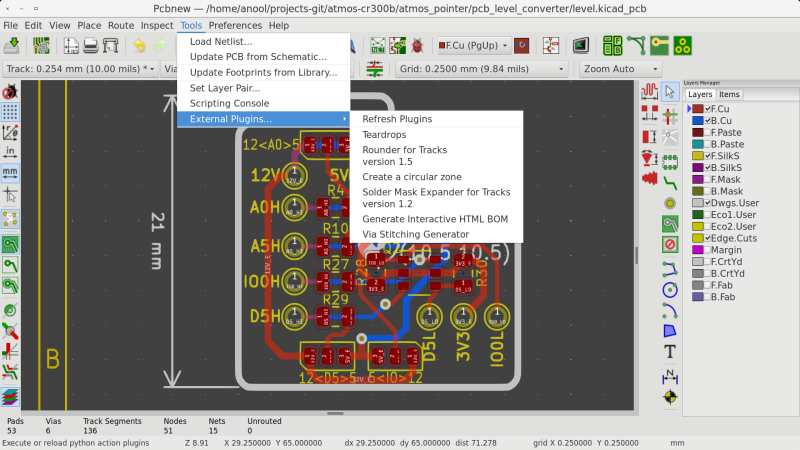Switch to the Items tab

pyautogui.click(x=730, y=94)
